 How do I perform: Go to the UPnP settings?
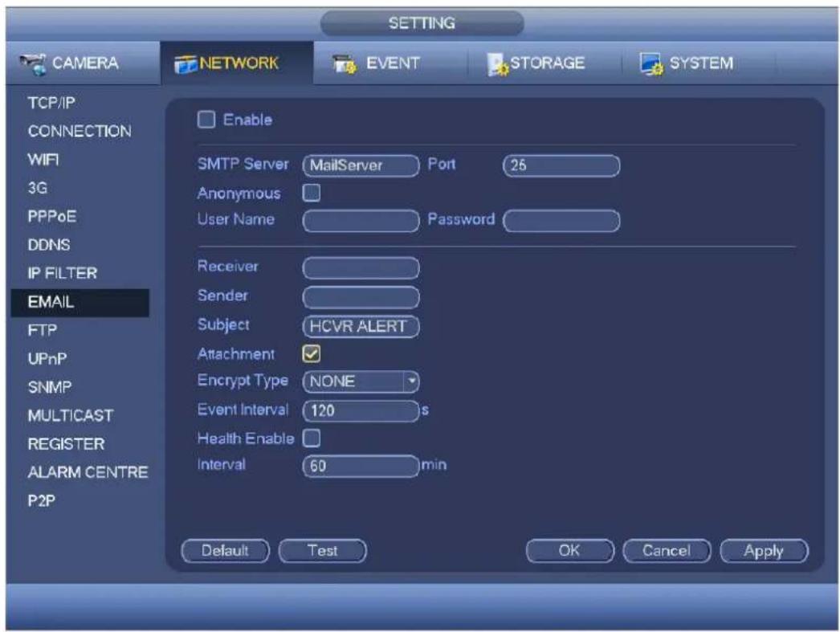(x=47, y=359)
